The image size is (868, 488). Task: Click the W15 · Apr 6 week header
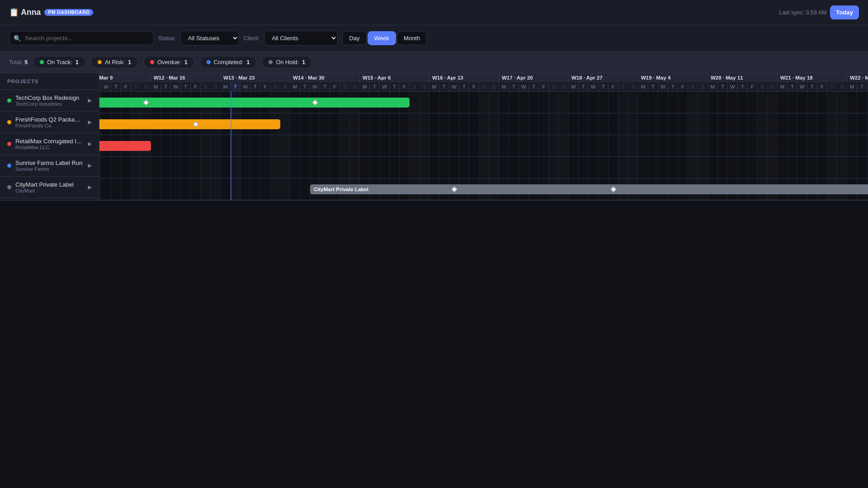coord(395,78)
